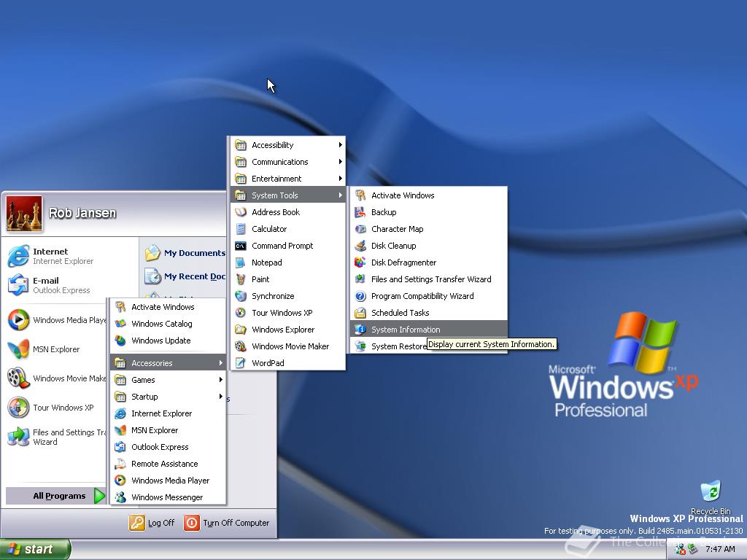Click the Disk Defragmenter icon
Screen dimensions: 747x560
[x=360, y=262]
